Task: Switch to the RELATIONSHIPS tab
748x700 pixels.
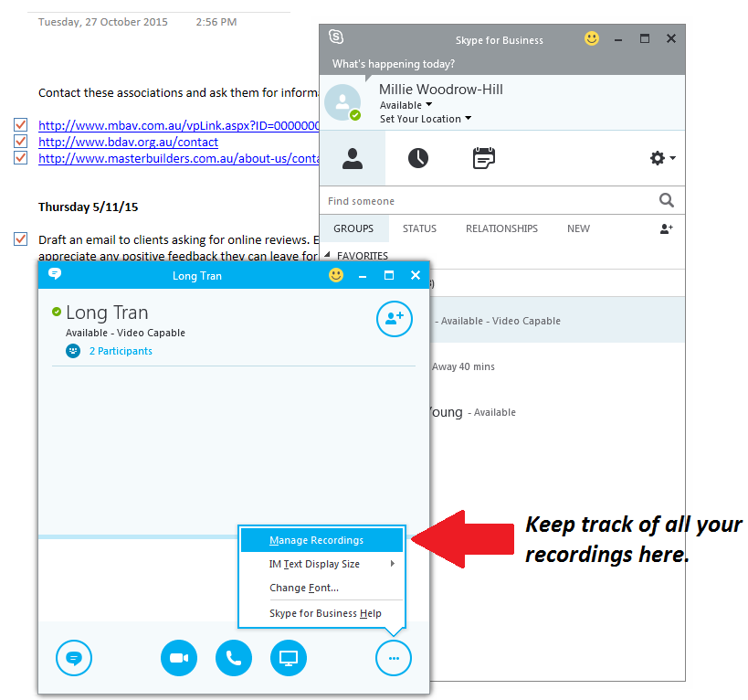Action: coord(501,228)
